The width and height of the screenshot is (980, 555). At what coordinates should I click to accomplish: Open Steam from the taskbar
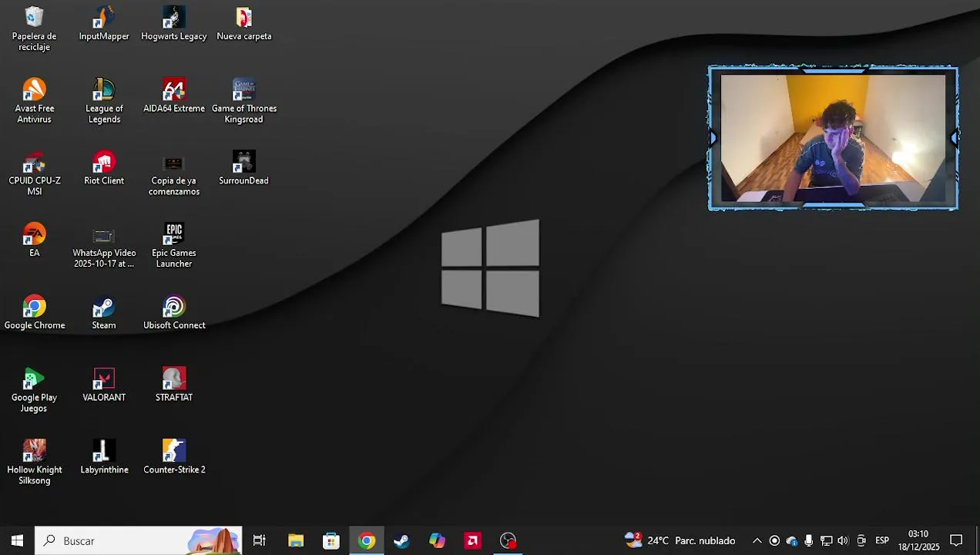coord(401,540)
